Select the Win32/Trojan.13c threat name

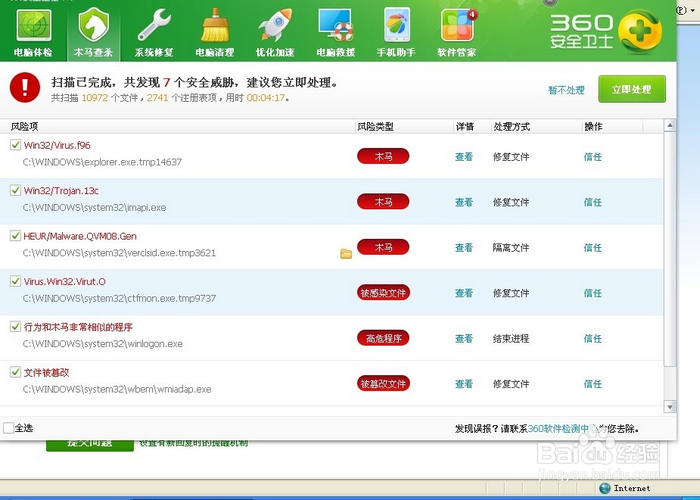[61, 191]
